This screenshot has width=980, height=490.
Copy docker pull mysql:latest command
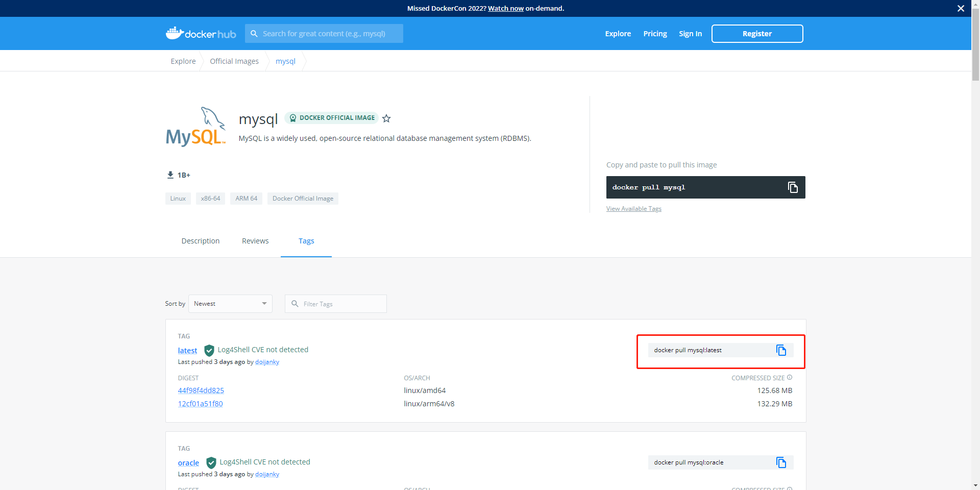(x=781, y=350)
